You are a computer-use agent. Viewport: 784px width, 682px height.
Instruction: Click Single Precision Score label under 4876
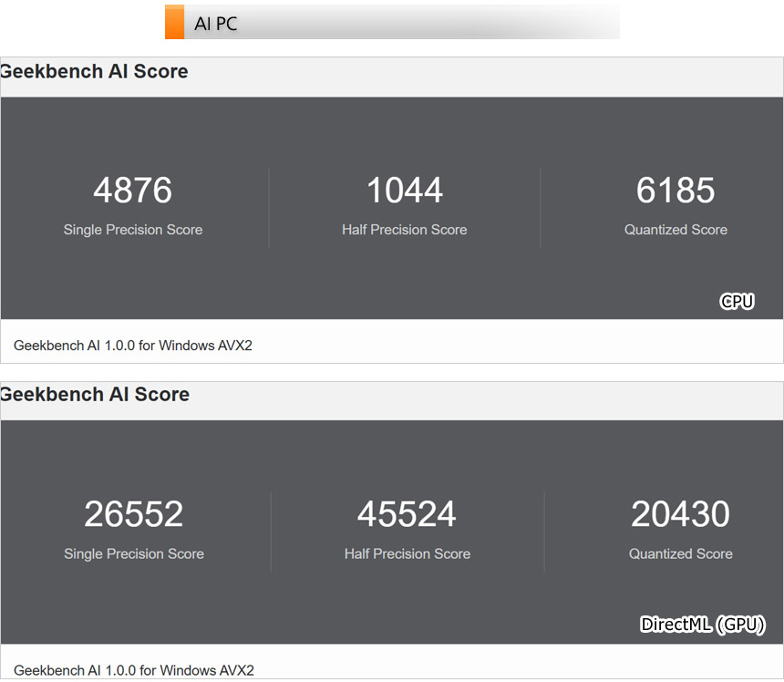pos(133,230)
